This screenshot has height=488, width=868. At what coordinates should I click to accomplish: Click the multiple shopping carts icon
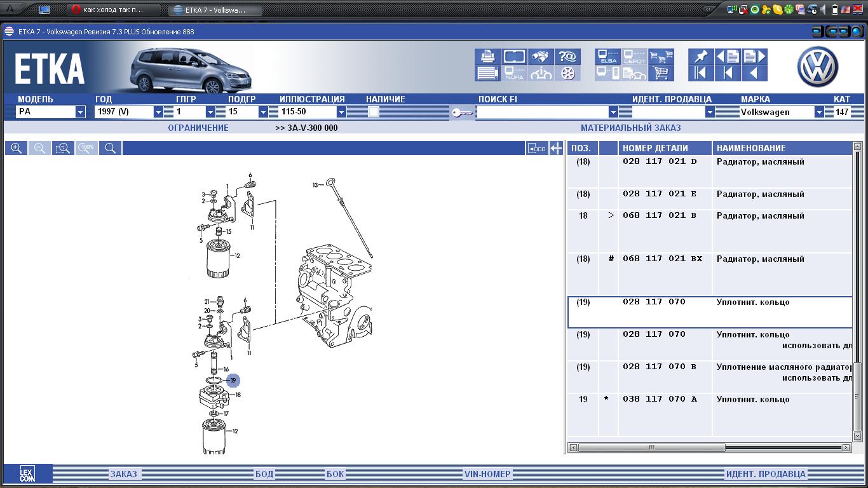click(x=661, y=57)
